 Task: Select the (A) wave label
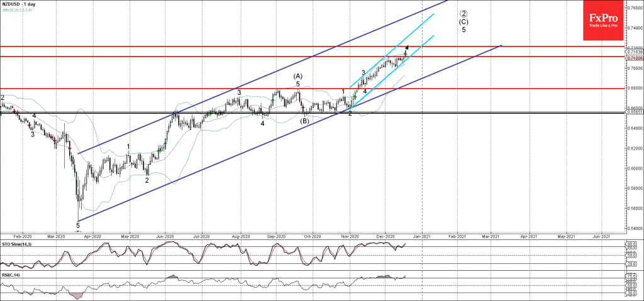(297, 76)
